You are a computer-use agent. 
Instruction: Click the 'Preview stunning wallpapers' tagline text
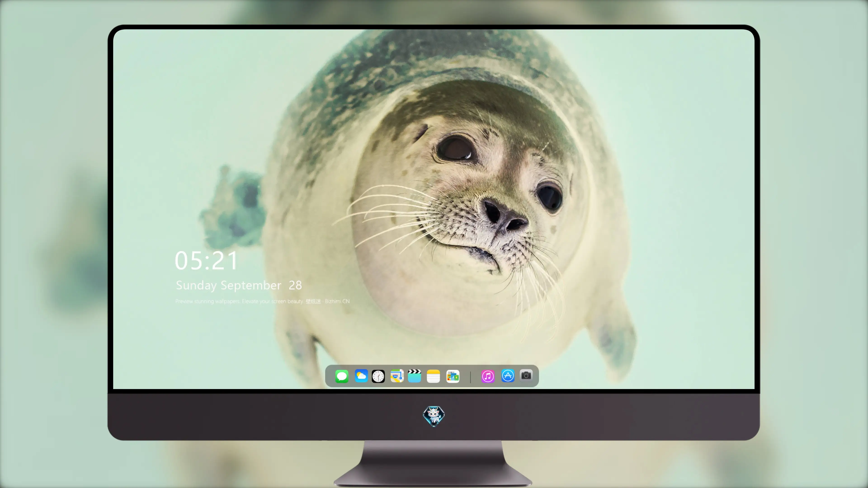(262, 301)
